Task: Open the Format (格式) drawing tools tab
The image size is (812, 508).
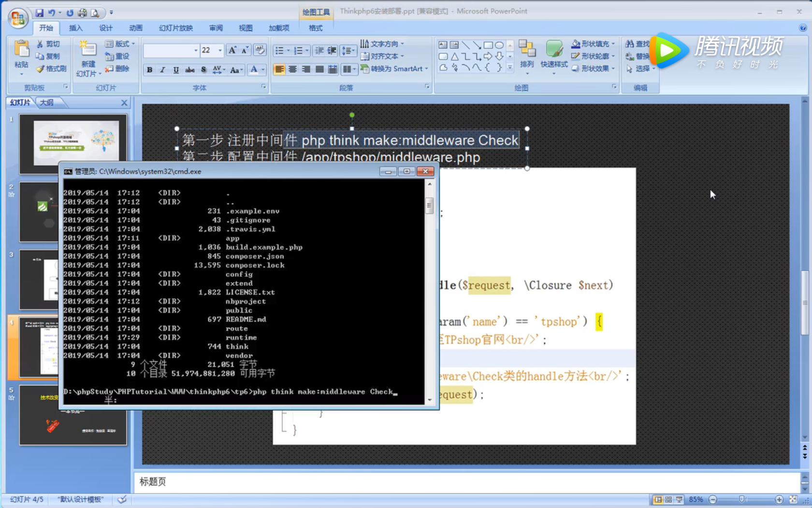Action: coord(316,28)
